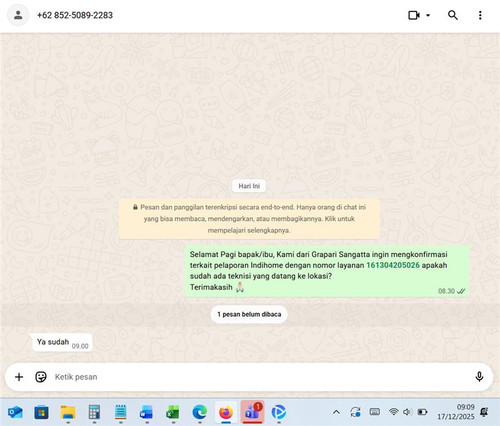Open the emoji and sticker picker

(41, 377)
